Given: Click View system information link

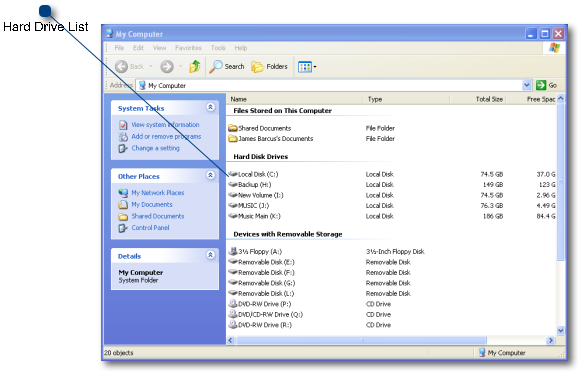Looking at the screenshot, I should [165, 124].
